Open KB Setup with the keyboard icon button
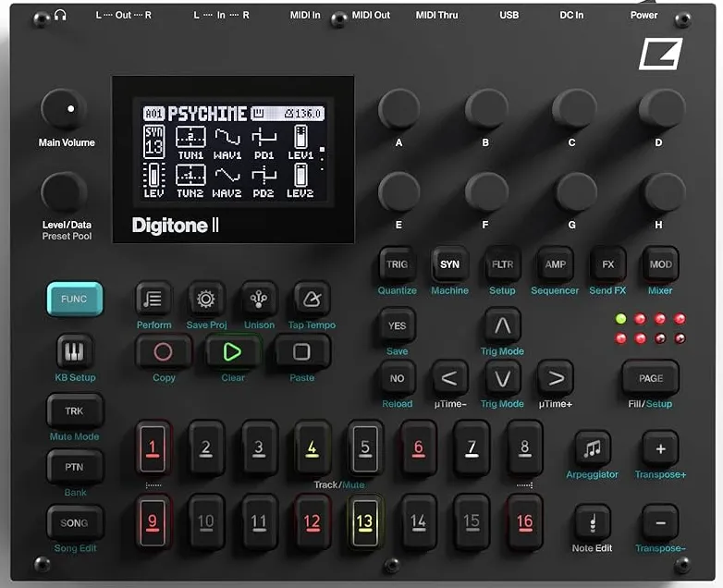This screenshot has height=588, width=723. pos(74,352)
